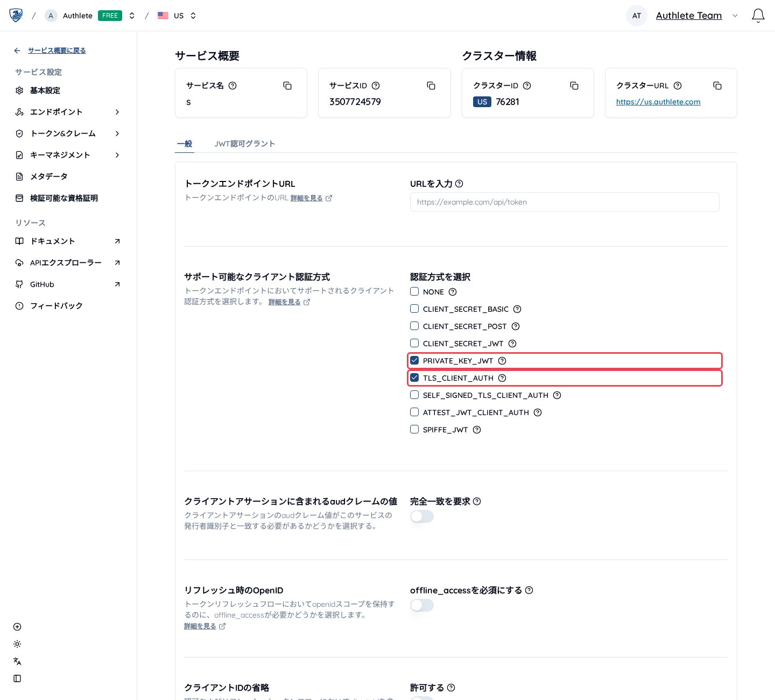Open the Authlete Team account dropdown
Image resolution: width=775 pixels, height=700 pixels.
click(735, 16)
